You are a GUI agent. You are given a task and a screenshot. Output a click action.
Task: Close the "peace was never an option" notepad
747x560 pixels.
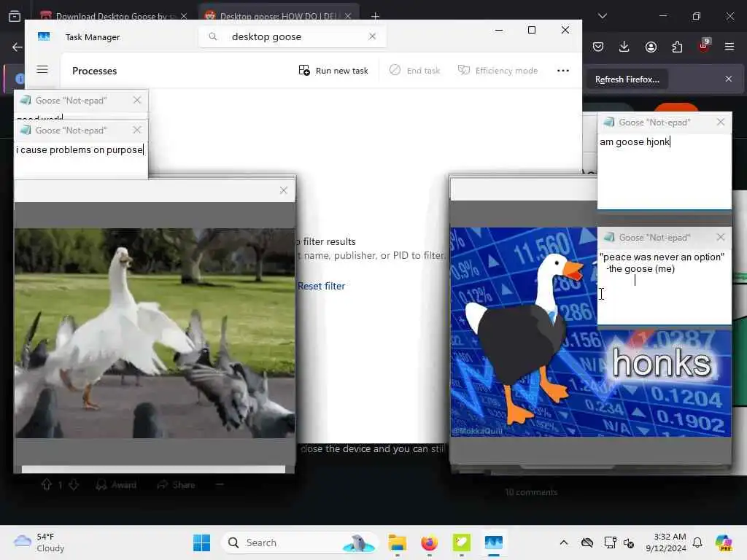pyautogui.click(x=720, y=237)
